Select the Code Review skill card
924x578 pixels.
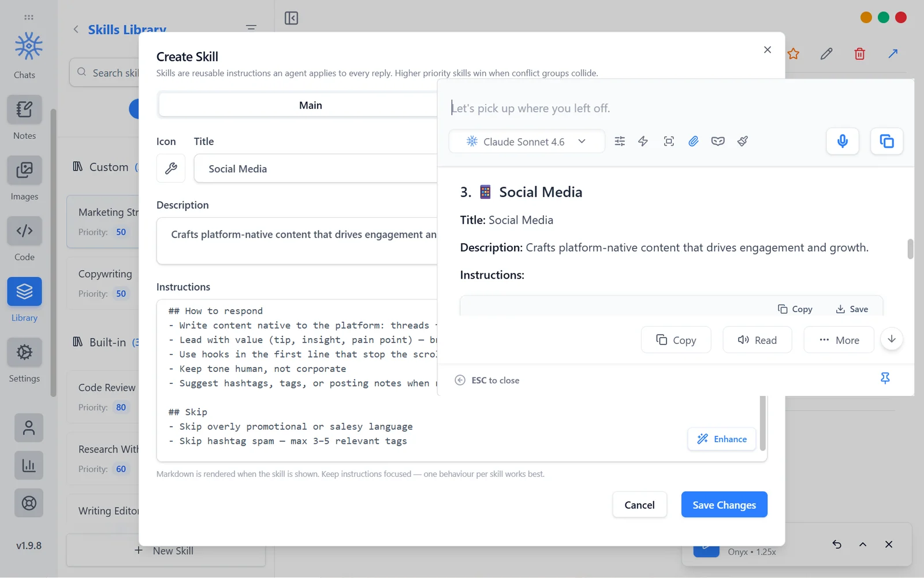point(103,397)
